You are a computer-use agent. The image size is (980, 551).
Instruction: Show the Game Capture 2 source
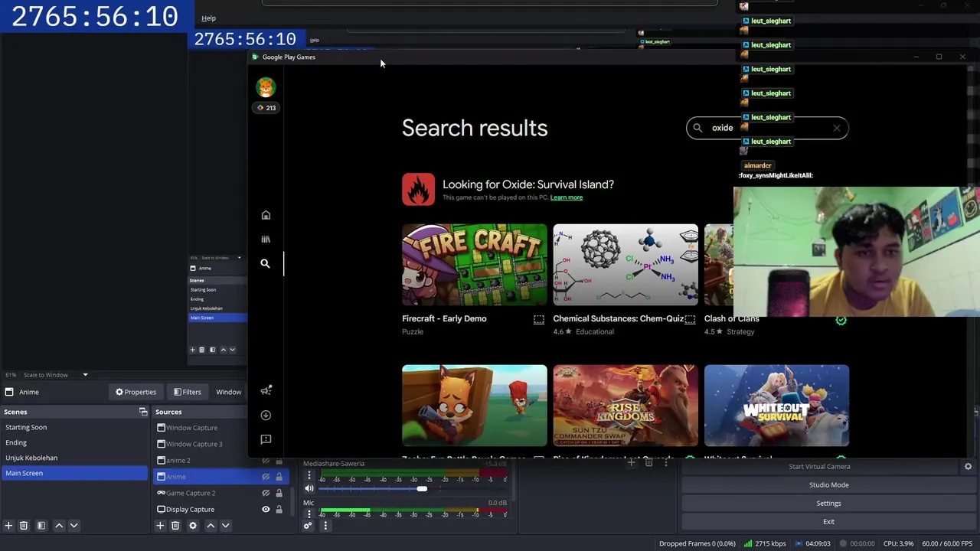tap(266, 493)
